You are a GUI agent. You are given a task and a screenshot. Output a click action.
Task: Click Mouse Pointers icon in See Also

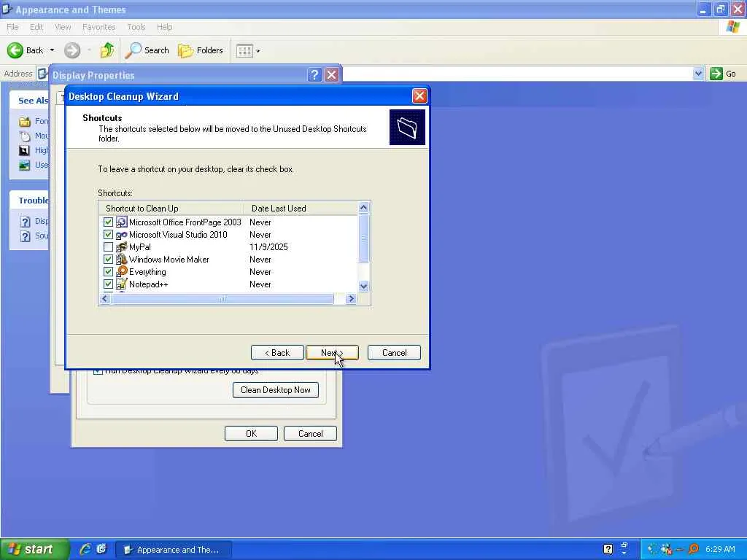pos(25,136)
